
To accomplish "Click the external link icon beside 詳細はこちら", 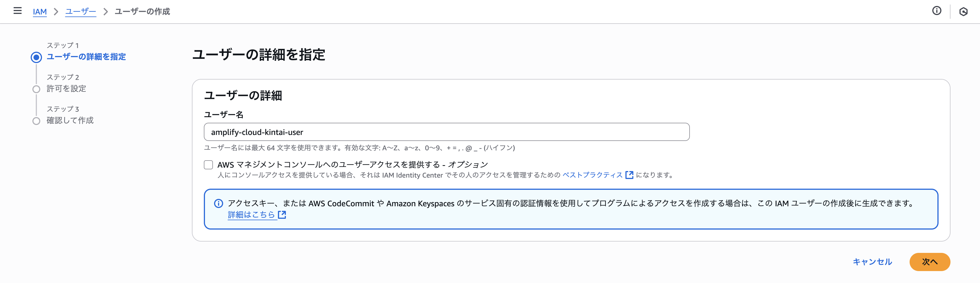I will tap(282, 215).
